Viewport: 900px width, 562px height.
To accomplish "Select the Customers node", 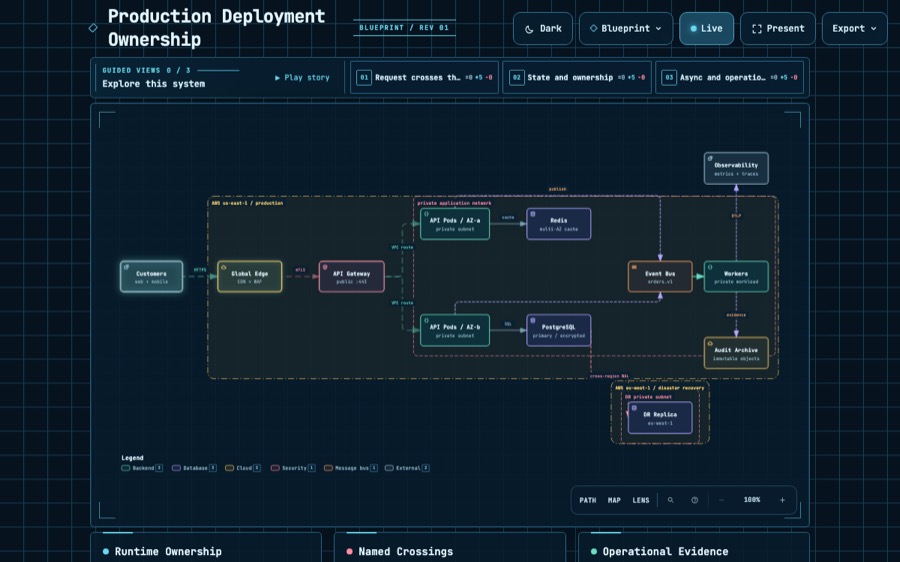I will (x=152, y=277).
